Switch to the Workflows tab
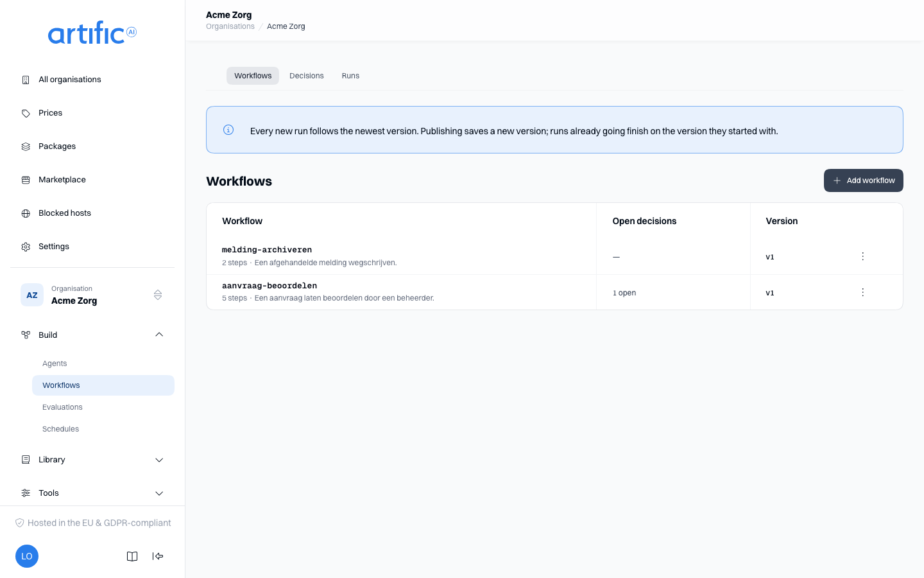Screen dimensions: 924x578 (x=253, y=76)
